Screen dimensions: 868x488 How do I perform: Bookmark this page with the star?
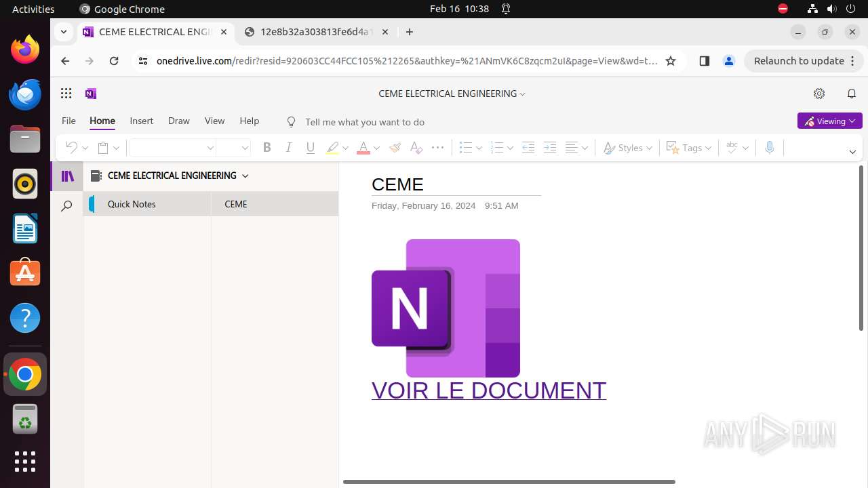pos(671,61)
